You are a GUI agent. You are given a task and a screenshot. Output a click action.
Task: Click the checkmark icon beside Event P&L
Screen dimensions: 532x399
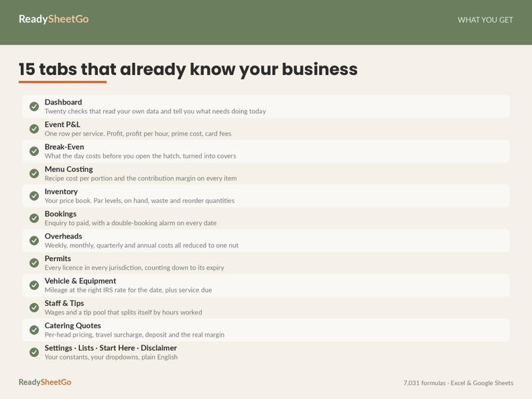(x=34, y=129)
